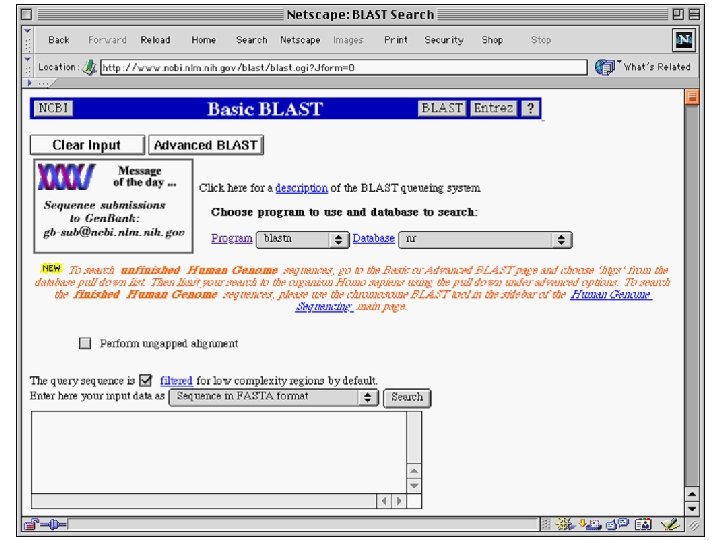Click the text area scroll left arrow
The width and height of the screenshot is (720, 540).
pos(384,501)
